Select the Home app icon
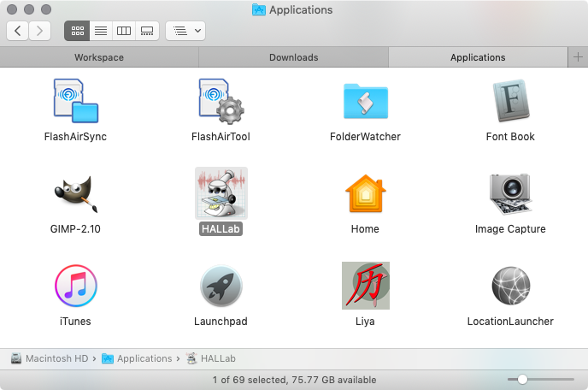This screenshot has height=390, width=588. click(x=365, y=193)
